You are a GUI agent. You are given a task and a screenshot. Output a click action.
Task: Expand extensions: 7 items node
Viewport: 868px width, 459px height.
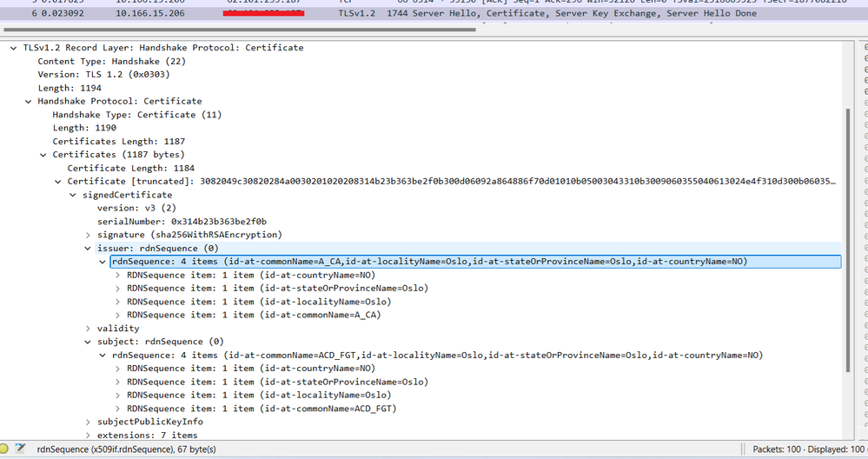88,436
